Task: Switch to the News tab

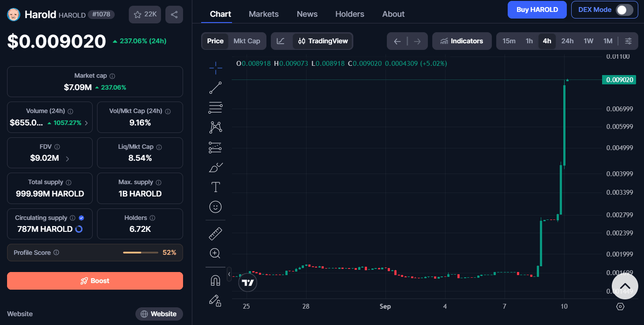Action: [x=307, y=14]
